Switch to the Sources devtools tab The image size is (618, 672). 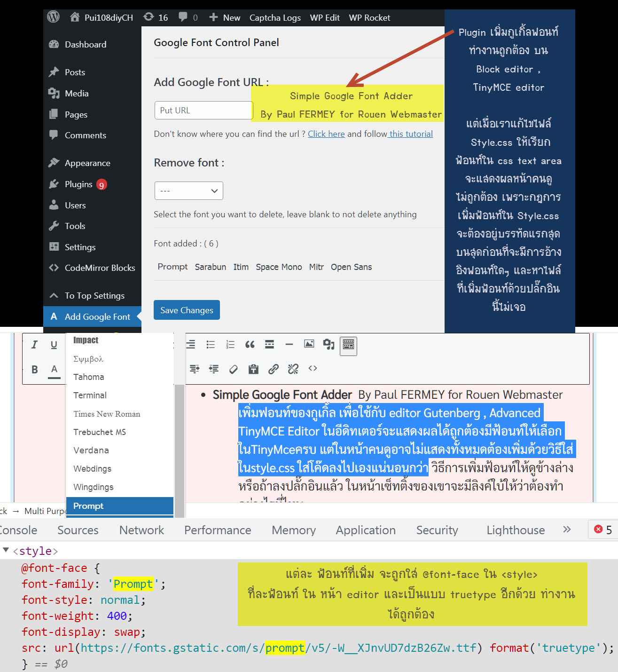click(78, 530)
